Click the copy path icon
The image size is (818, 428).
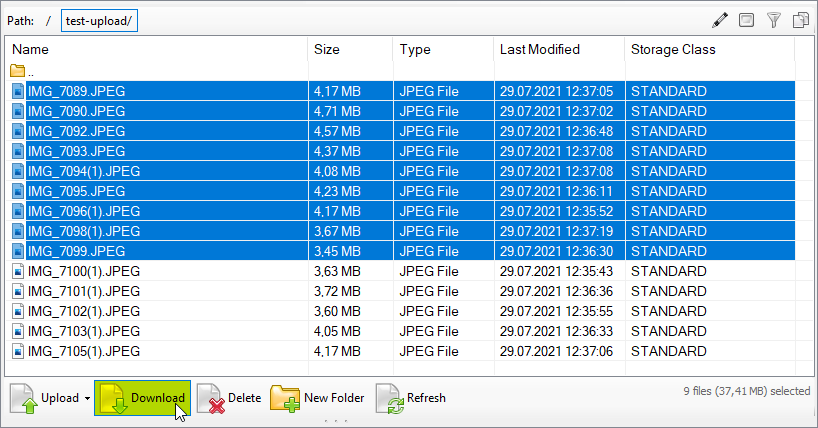(801, 20)
